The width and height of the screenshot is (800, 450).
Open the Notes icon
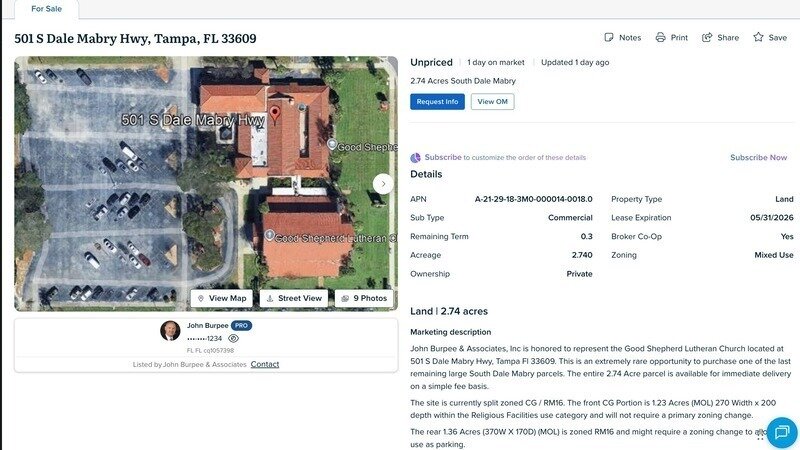[609, 37]
